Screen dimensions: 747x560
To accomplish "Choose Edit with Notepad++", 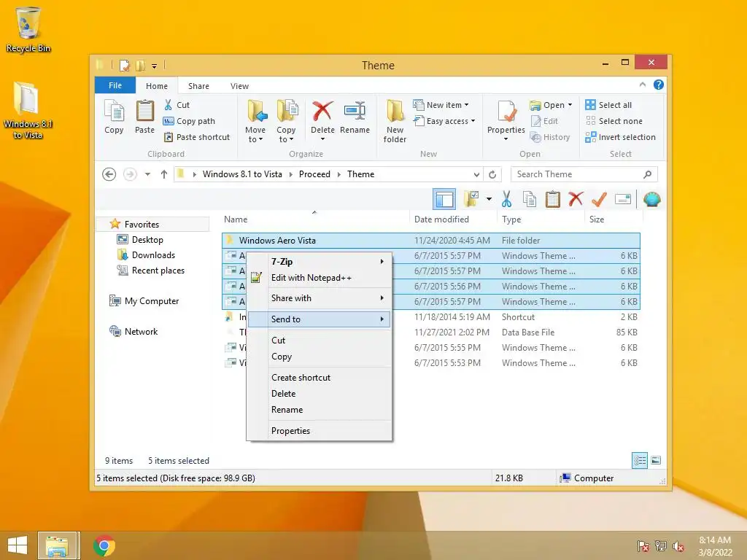I will [x=320, y=278].
